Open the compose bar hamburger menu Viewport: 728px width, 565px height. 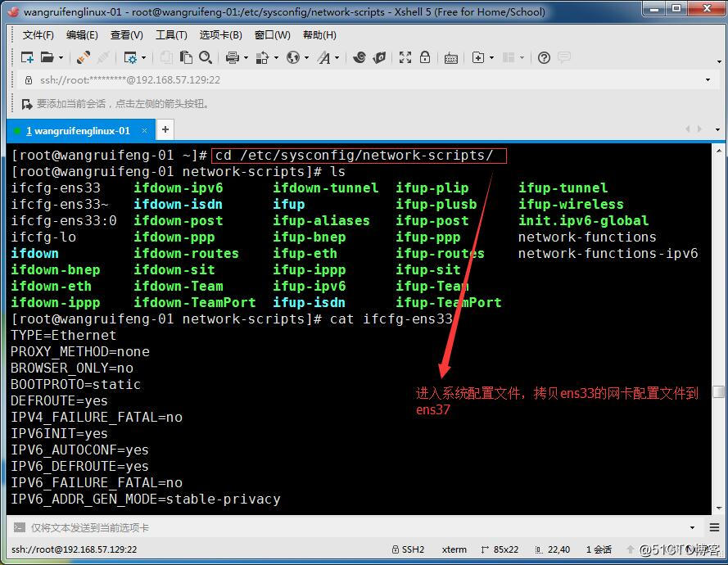tap(714, 527)
